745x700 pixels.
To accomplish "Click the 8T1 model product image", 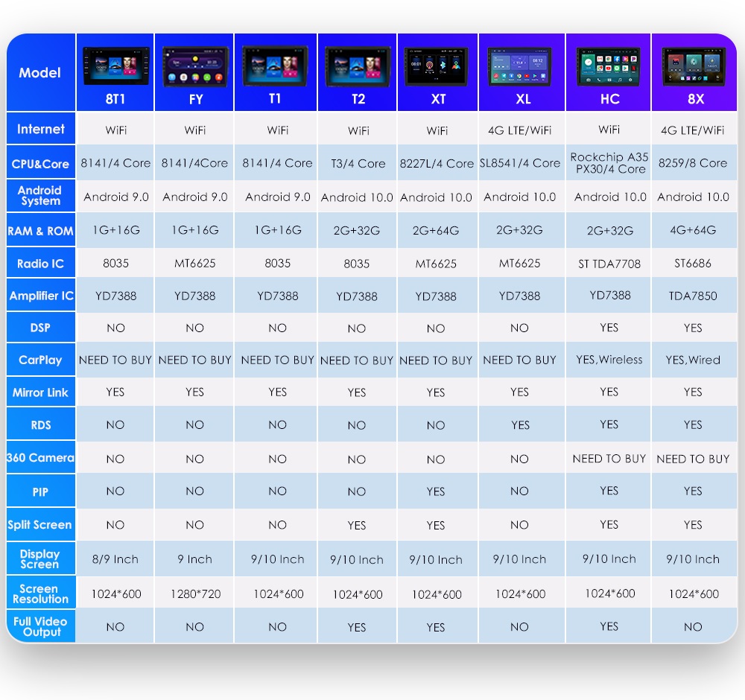I will pyautogui.click(x=115, y=66).
